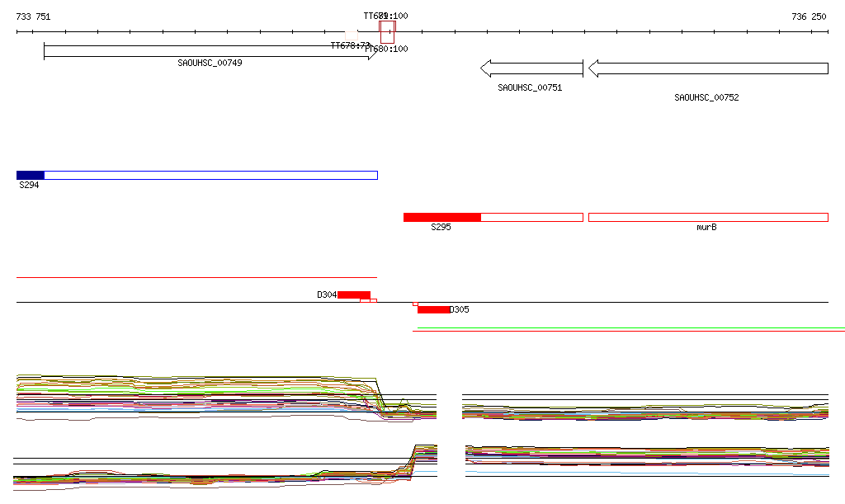This screenshot has width=845, height=504.
Task: Click the filled red S295 segment block
Action: (442, 218)
